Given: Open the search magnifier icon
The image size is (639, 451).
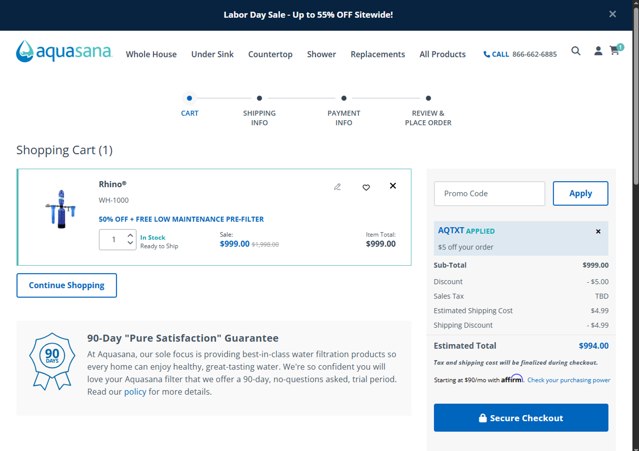Looking at the screenshot, I should (x=575, y=51).
